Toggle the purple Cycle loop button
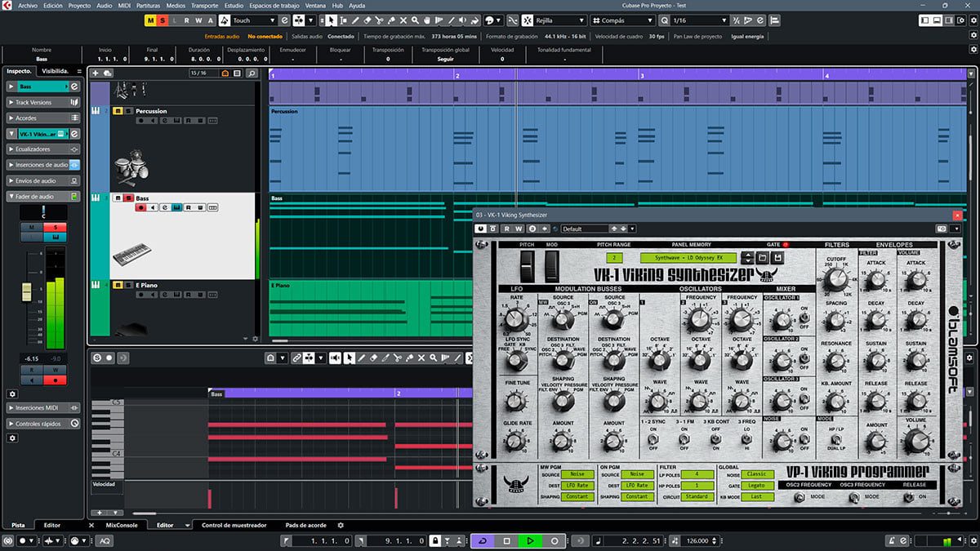Viewport: 980px width, 551px height. (483, 540)
